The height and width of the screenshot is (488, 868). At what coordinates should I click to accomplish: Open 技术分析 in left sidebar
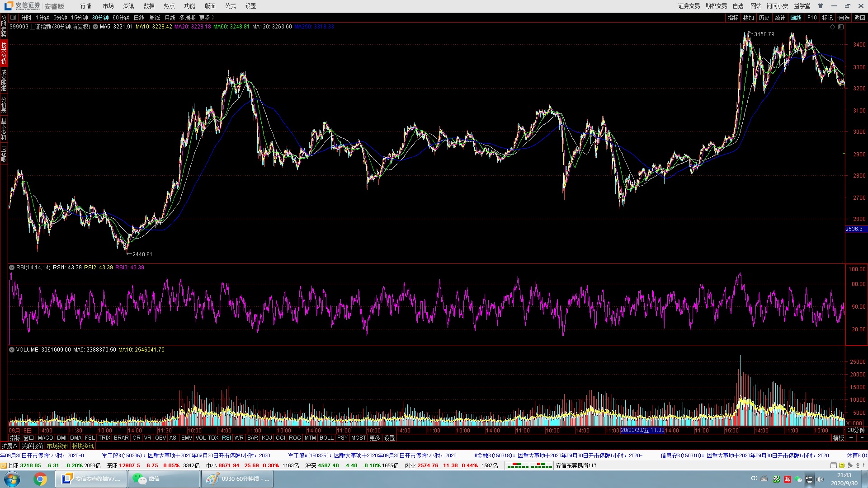(x=4, y=53)
